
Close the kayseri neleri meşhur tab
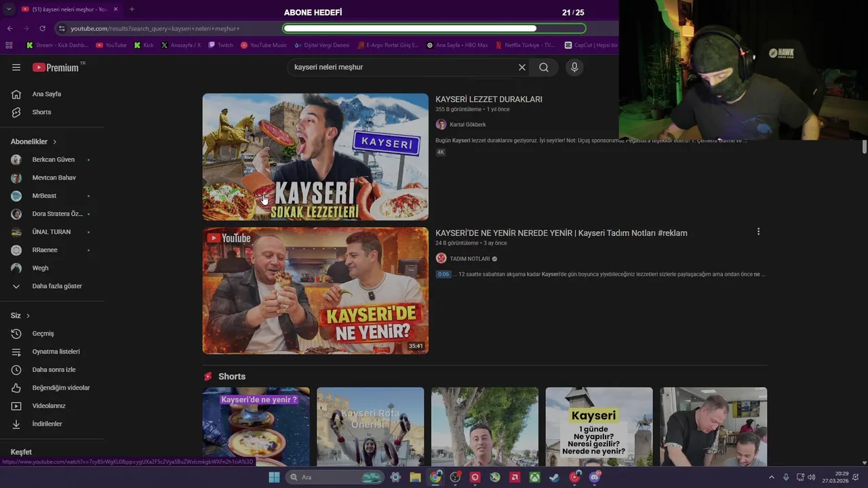click(x=115, y=9)
